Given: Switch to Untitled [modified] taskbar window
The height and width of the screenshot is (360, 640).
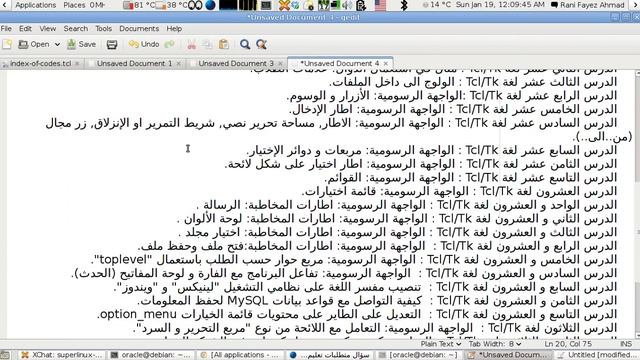Looking at the screenshot, I should click(x=598, y=355).
